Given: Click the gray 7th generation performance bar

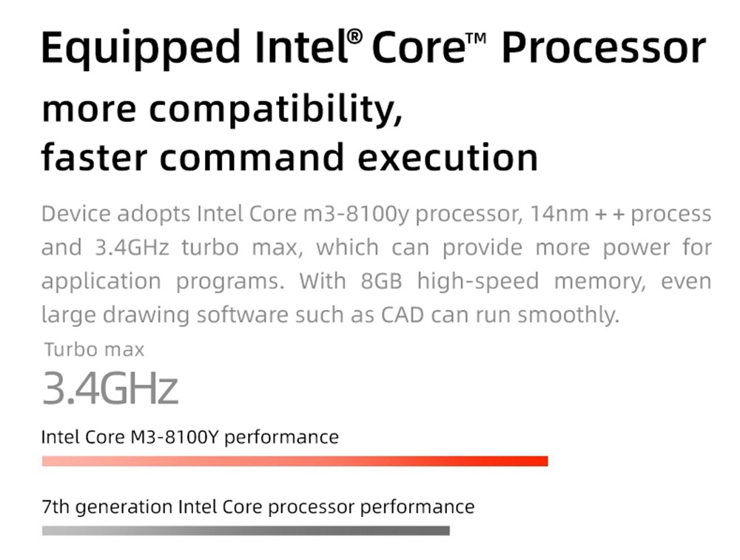Looking at the screenshot, I should point(246,530).
